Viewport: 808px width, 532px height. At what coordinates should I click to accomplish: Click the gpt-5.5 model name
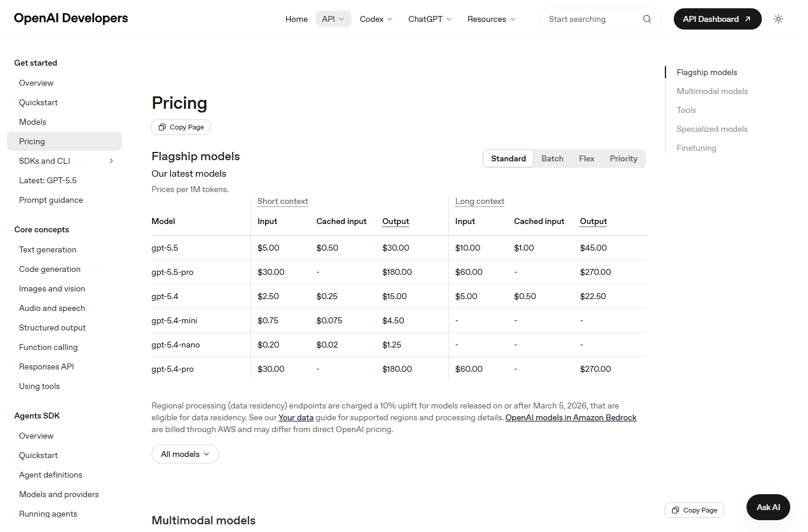(164, 248)
